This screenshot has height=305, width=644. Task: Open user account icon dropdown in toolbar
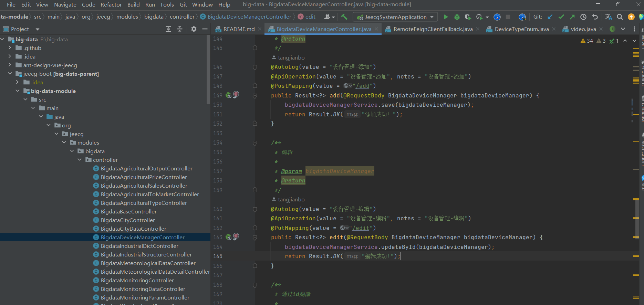click(329, 17)
